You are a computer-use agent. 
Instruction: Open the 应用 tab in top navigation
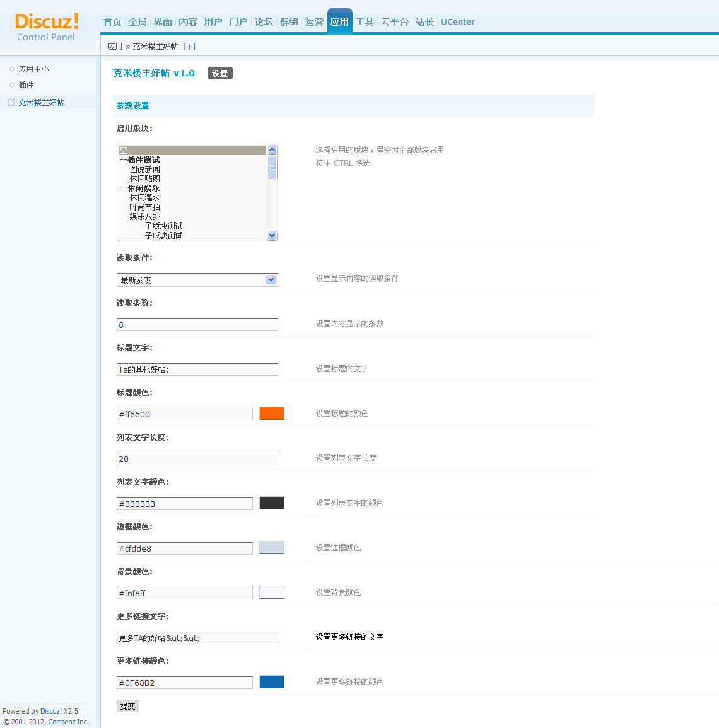pos(339,22)
